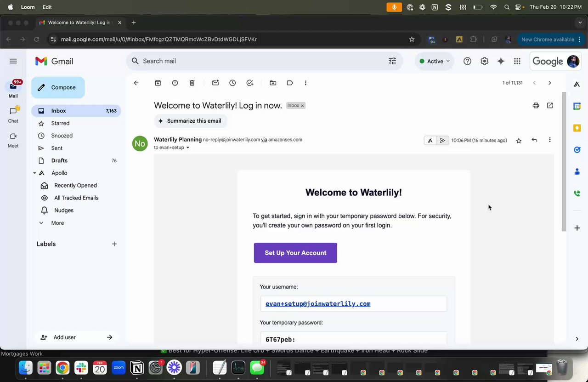Bookmark page with star icon
This screenshot has height=382, width=588.
click(x=412, y=39)
